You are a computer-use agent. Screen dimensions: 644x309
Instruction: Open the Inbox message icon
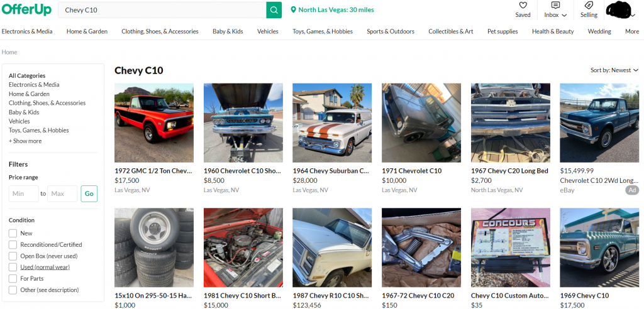[x=555, y=5]
